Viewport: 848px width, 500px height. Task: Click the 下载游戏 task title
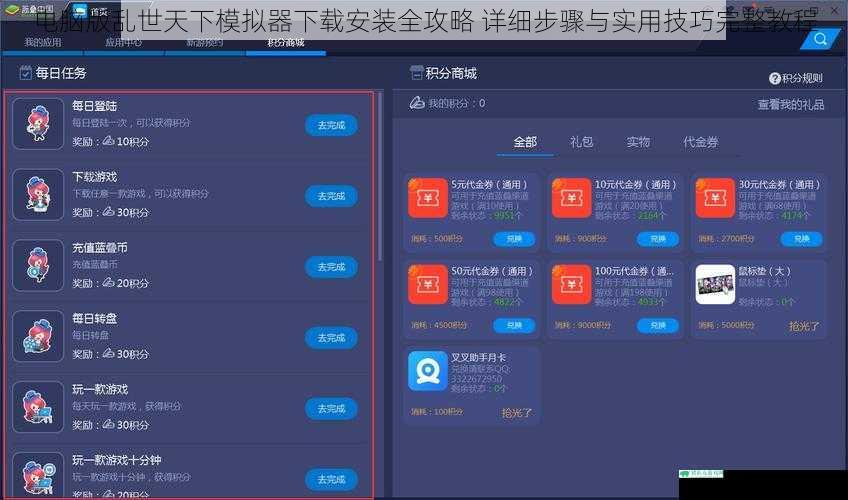[x=95, y=177]
